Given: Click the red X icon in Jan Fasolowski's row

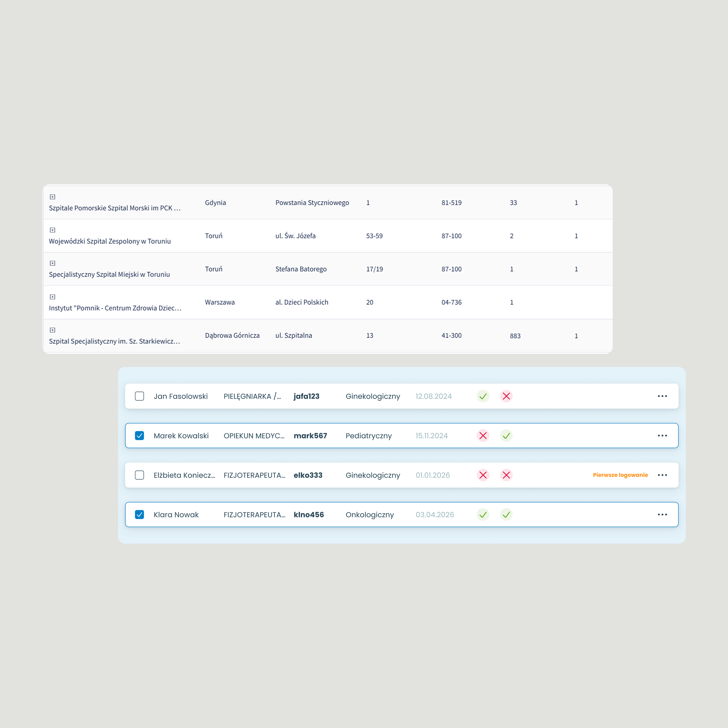Looking at the screenshot, I should (x=506, y=396).
